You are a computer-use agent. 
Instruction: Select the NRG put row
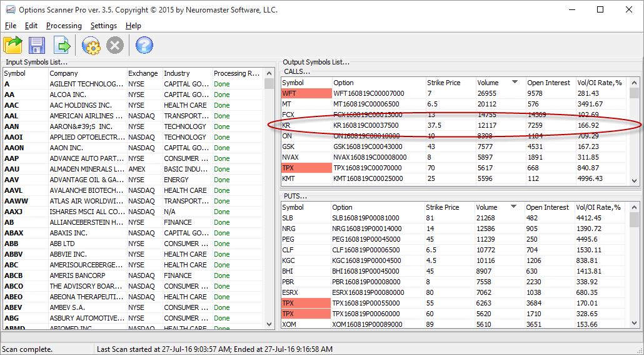(x=455, y=229)
